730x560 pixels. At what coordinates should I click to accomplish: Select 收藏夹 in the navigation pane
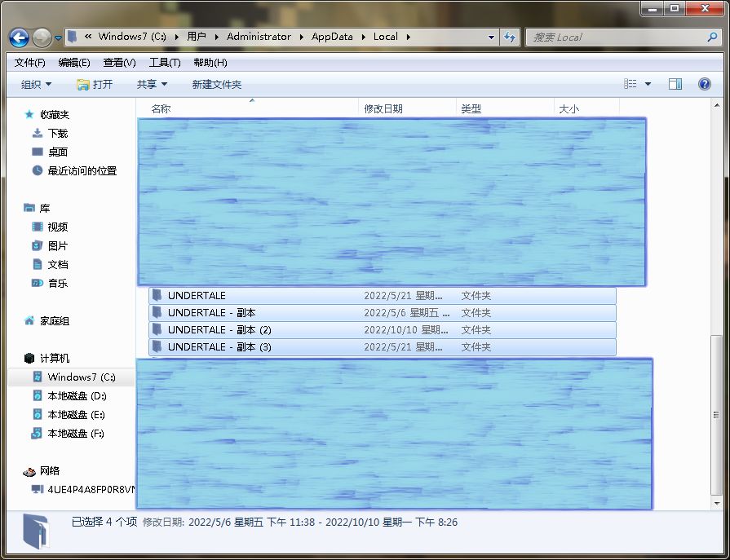55,114
